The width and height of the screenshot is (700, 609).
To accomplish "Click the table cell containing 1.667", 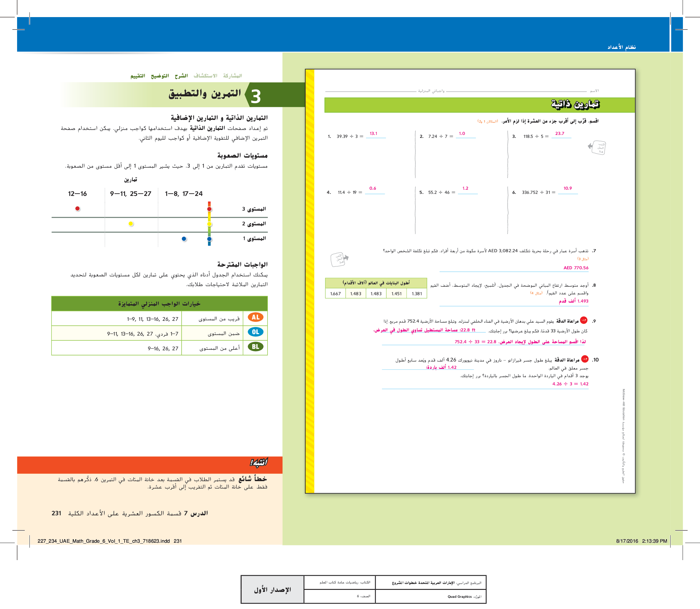I will (x=335, y=294).
